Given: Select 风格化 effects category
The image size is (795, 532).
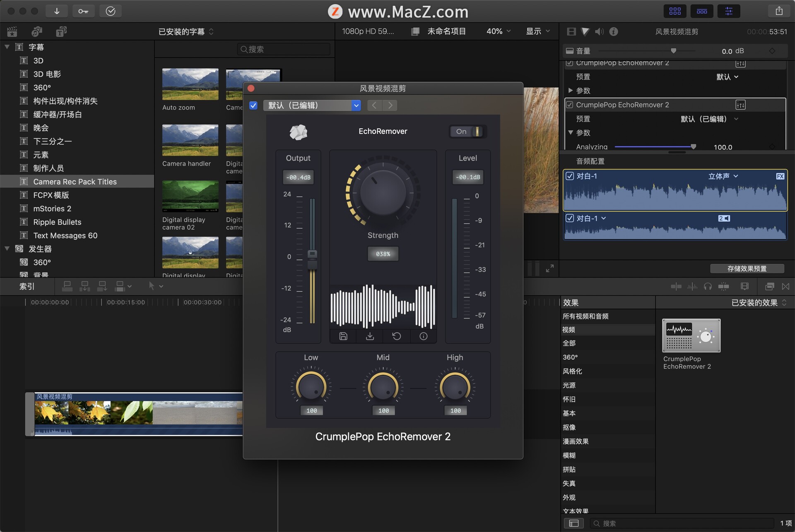Looking at the screenshot, I should pos(572,371).
